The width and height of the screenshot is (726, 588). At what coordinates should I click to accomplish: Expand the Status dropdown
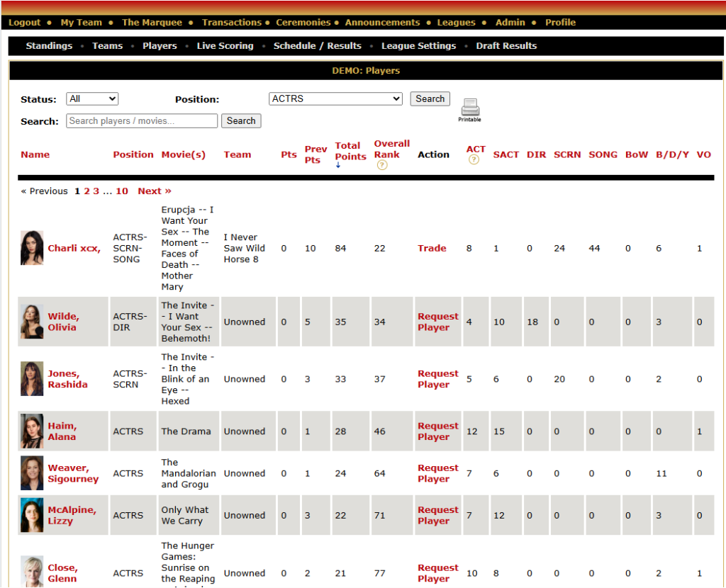[x=92, y=98]
